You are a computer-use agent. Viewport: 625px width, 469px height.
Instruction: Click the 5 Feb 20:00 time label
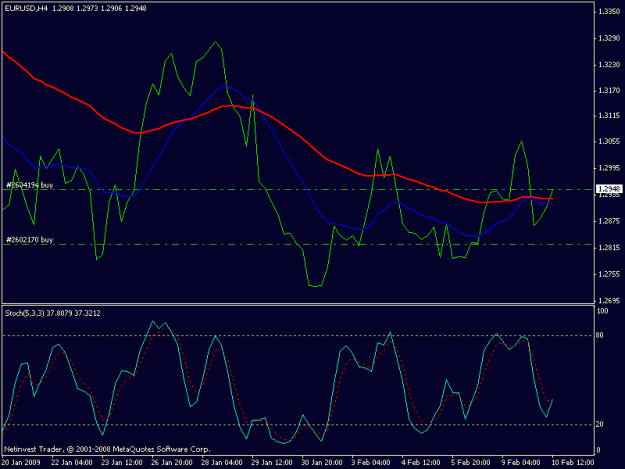coord(471,463)
